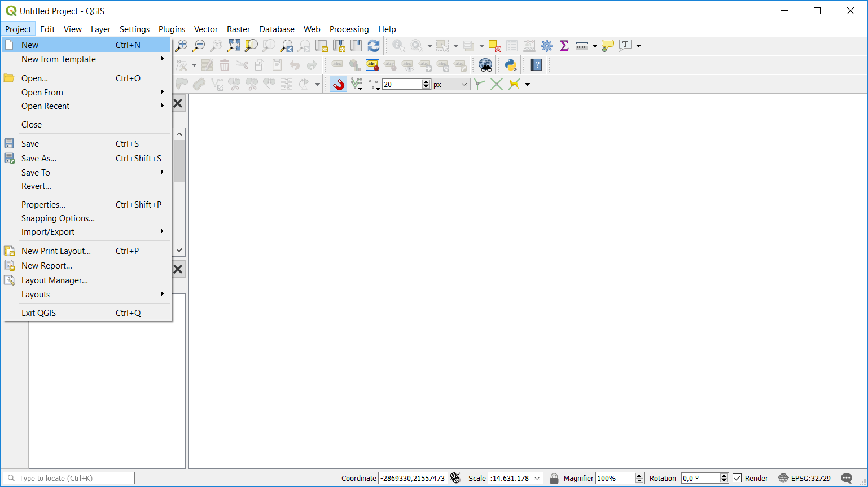
Task: Open the Processing Toolbox gear icon
Action: coord(546,46)
